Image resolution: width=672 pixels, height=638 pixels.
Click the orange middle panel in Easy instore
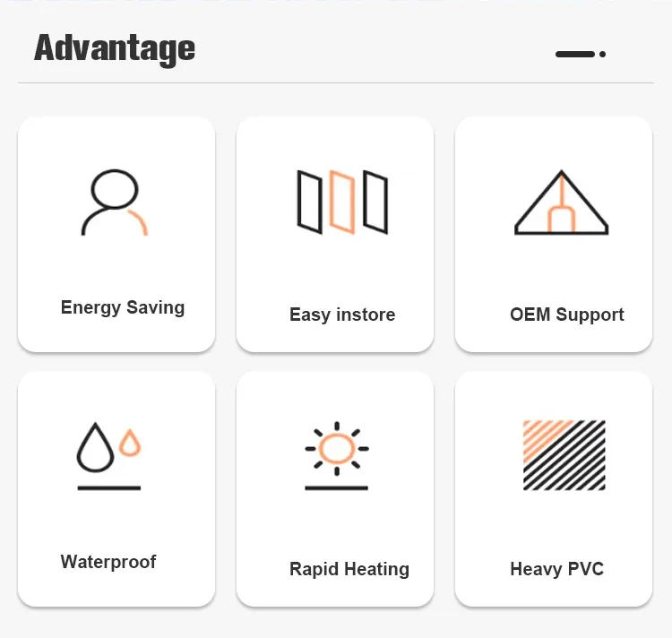click(342, 202)
